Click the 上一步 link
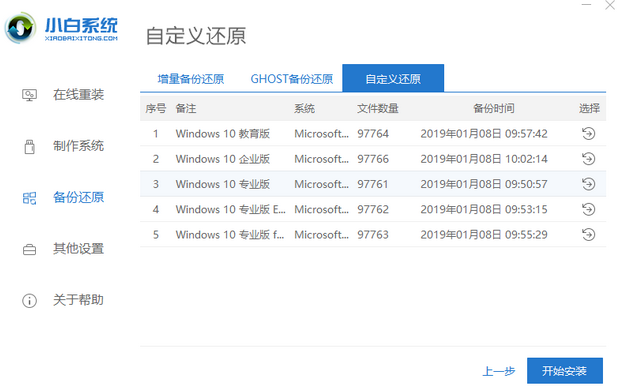 coord(499,371)
